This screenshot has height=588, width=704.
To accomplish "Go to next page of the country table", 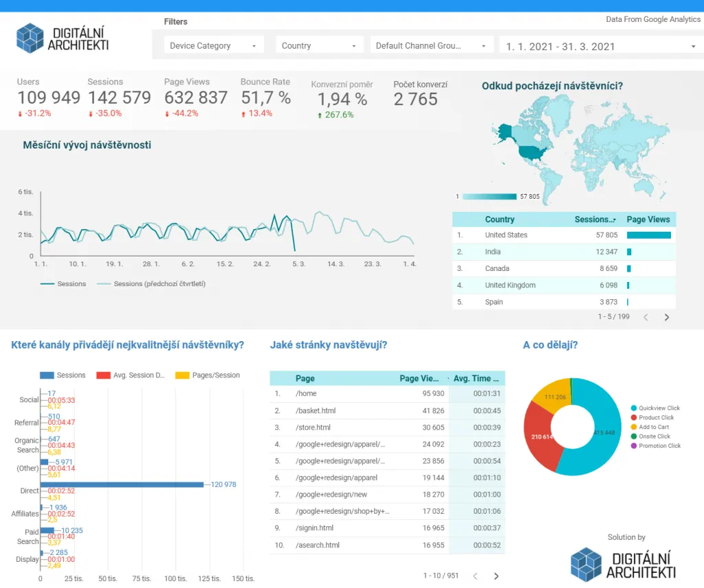I will pyautogui.click(x=667, y=317).
